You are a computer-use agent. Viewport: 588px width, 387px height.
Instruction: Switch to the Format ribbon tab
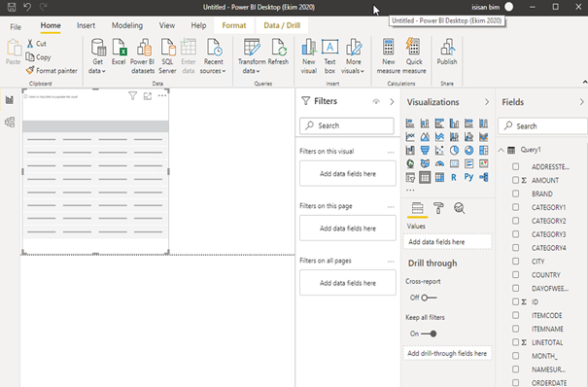[x=234, y=25]
